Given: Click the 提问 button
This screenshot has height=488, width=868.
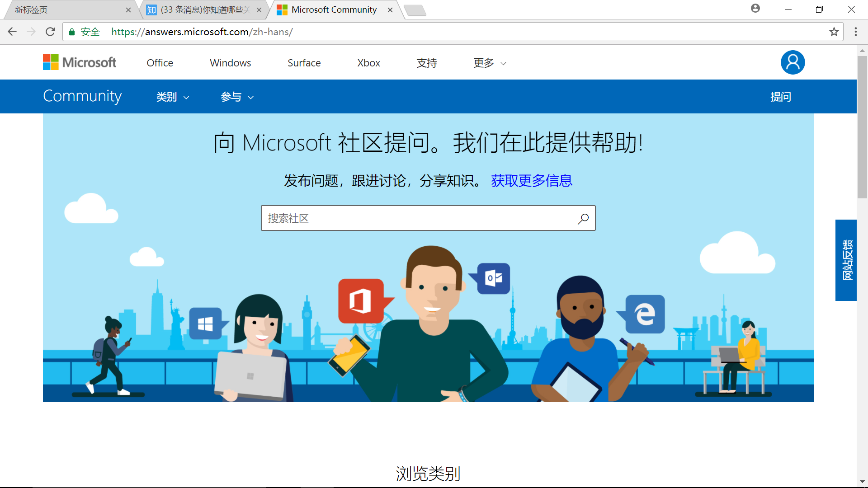Looking at the screenshot, I should point(780,97).
